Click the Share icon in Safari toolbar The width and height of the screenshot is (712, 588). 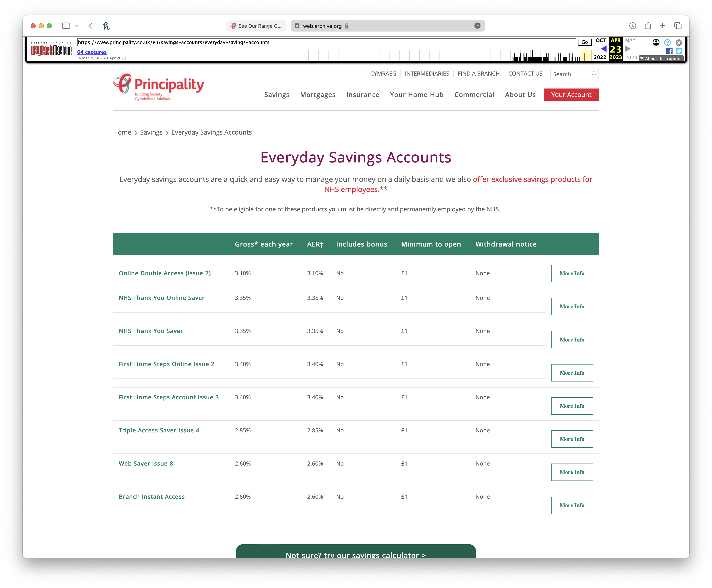pos(648,25)
